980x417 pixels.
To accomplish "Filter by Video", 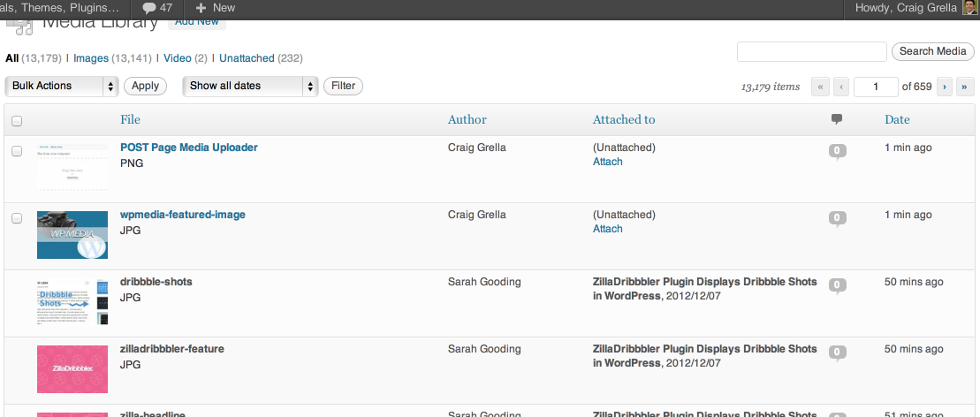I will (178, 58).
